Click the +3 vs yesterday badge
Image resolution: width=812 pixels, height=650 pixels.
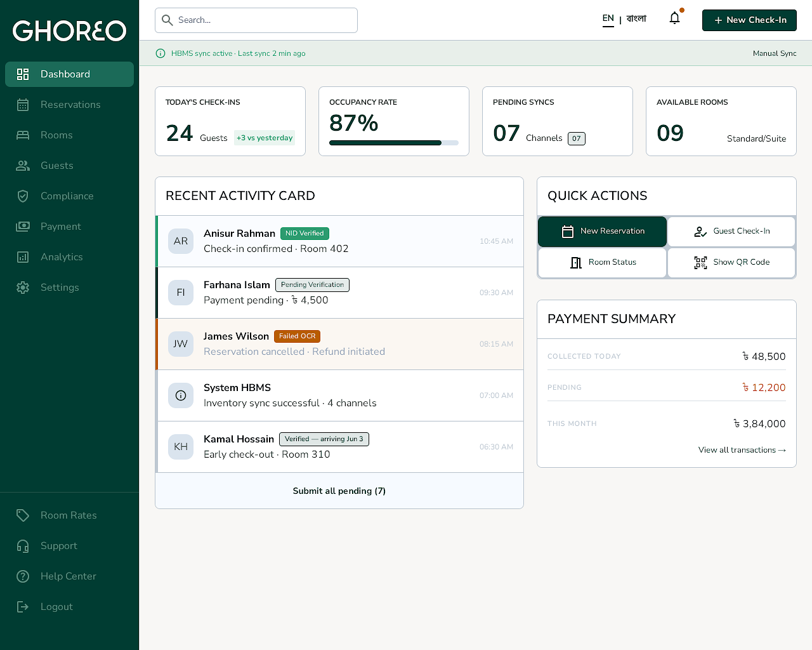pyautogui.click(x=265, y=138)
